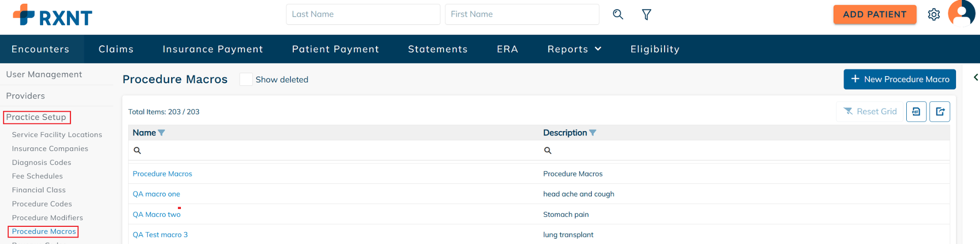980x244 pixels.
Task: Expand the Reports dropdown menu
Action: (574, 49)
